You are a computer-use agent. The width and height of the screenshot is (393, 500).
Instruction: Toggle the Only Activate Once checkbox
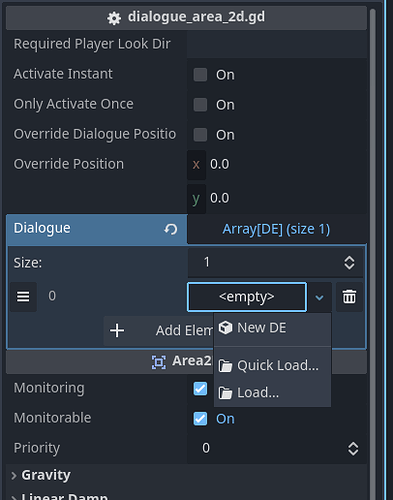point(200,105)
